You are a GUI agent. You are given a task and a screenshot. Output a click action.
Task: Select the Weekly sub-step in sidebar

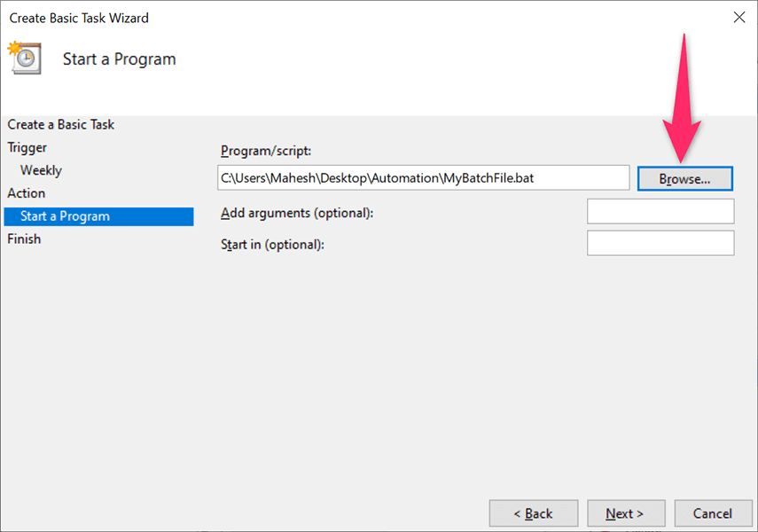pyautogui.click(x=41, y=170)
